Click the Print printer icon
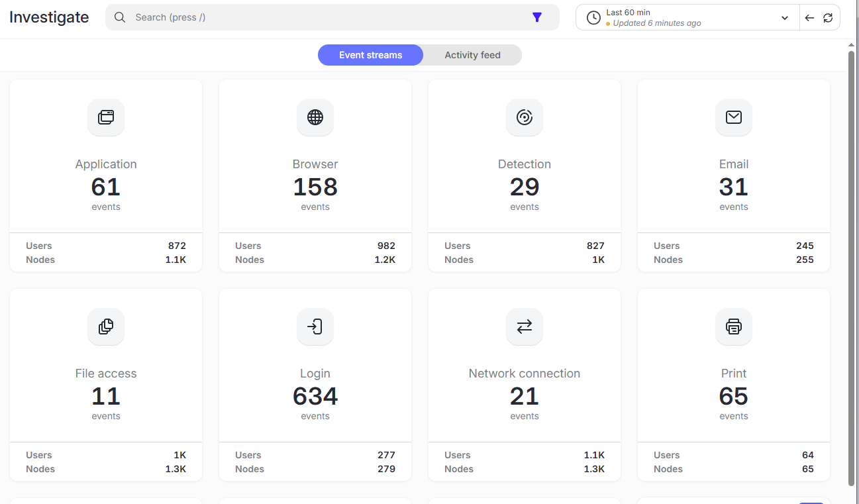 point(734,327)
